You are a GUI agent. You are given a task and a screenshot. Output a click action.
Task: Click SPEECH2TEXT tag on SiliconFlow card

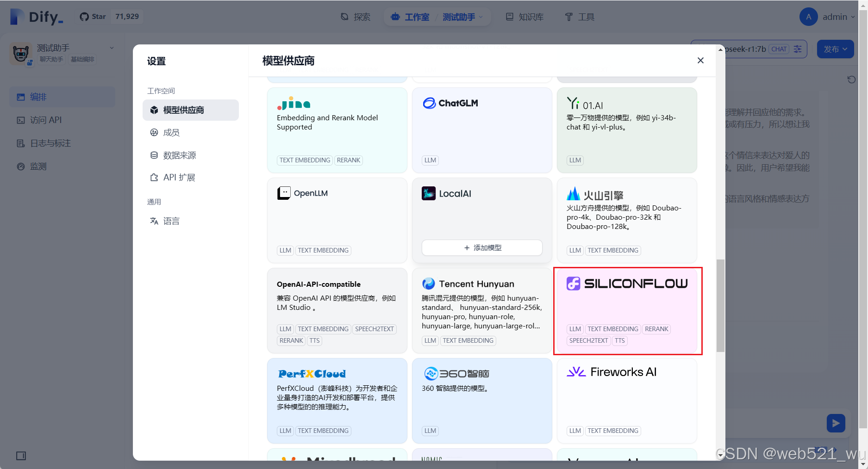tap(588, 340)
